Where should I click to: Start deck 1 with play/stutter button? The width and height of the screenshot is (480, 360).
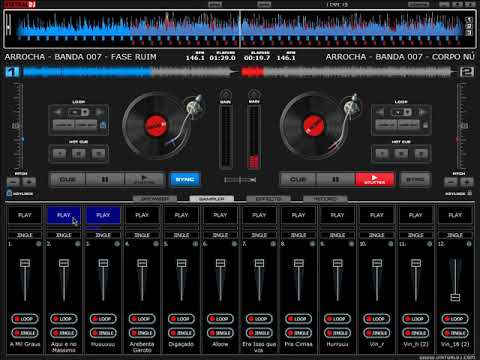(x=145, y=179)
